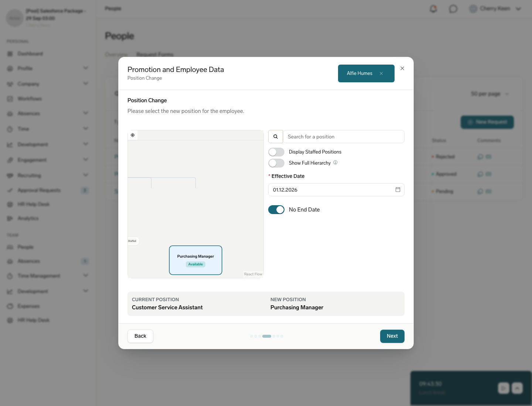Switch to the Request Forms tab
Image resolution: width=532 pixels, height=406 pixels.
click(155, 55)
